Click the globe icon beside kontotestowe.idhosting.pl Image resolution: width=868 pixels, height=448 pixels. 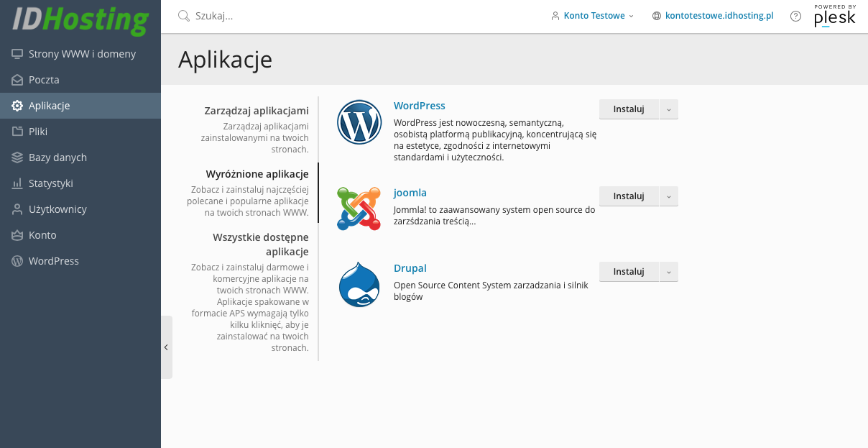coord(657,16)
